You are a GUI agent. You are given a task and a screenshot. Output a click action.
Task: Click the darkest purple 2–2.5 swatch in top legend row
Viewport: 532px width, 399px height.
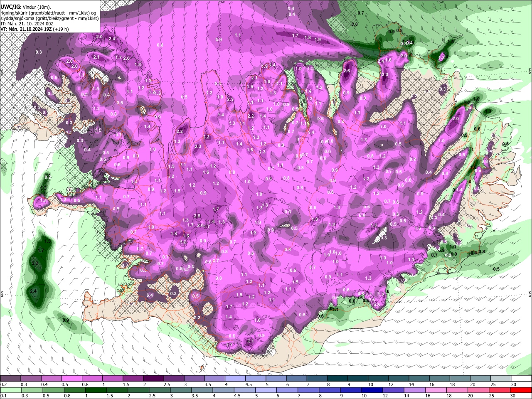[155, 379]
